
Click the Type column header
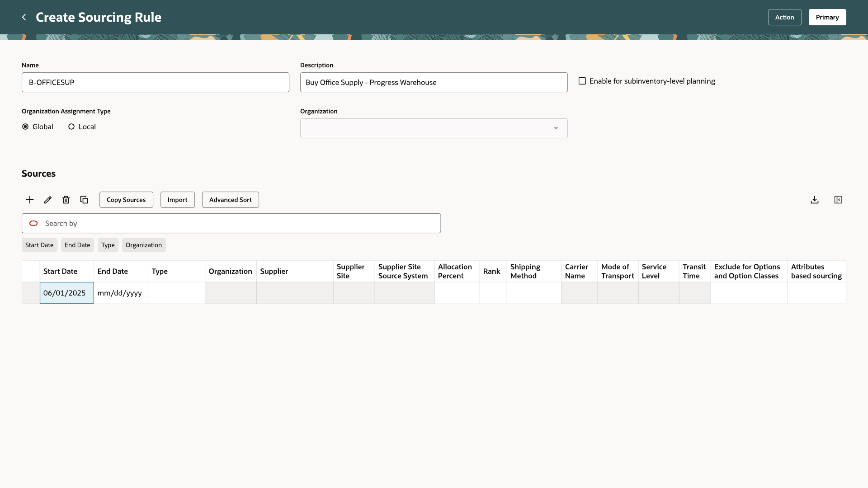tap(176, 271)
